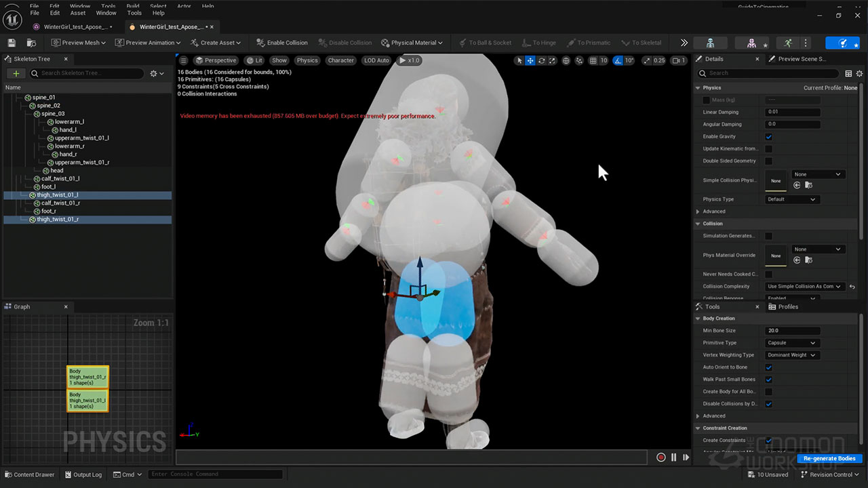Open the Physics Type dropdown
The image size is (868, 488).
(792, 199)
